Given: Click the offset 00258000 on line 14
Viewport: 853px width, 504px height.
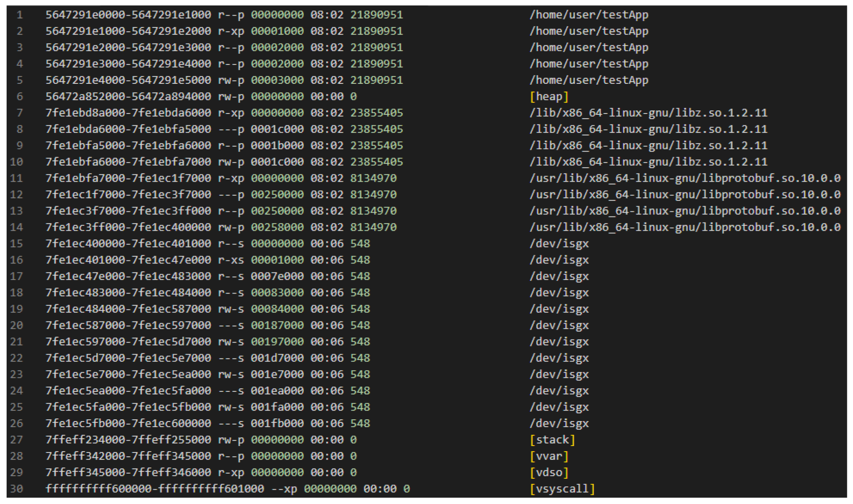Looking at the screenshot, I should click(x=277, y=228).
